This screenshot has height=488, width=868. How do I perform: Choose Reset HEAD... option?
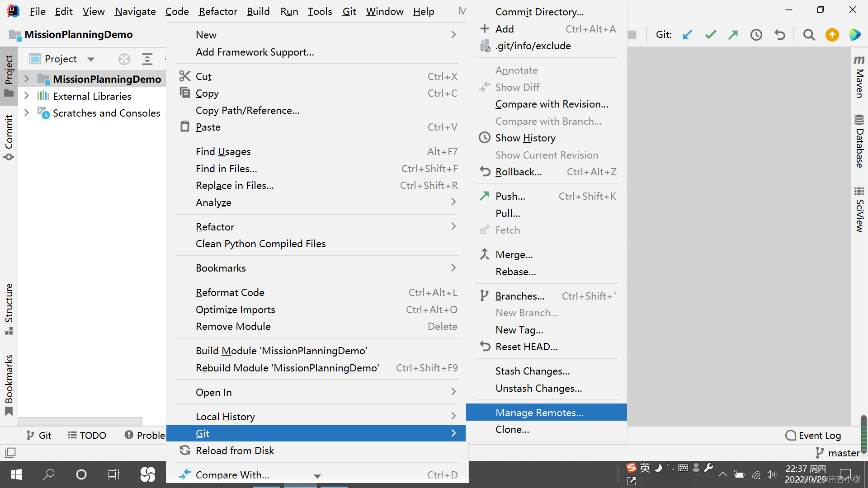coord(547,347)
